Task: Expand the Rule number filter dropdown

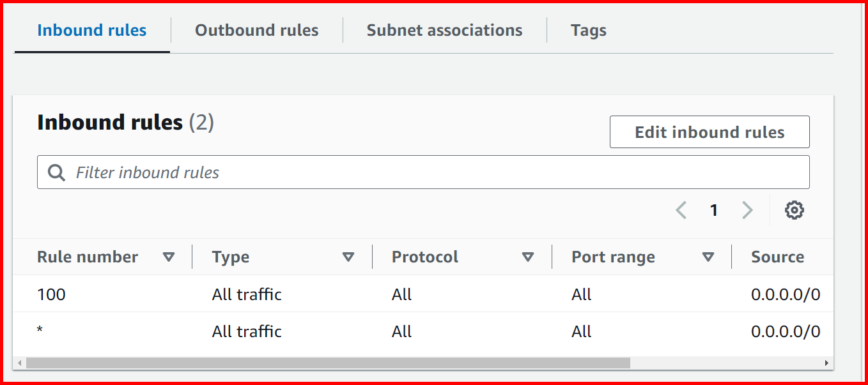Action: pyautogui.click(x=169, y=257)
